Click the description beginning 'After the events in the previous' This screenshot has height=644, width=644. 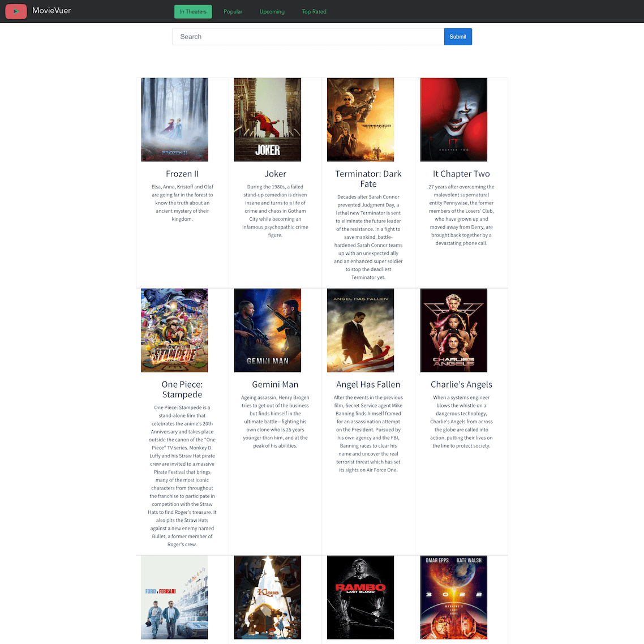point(368,433)
